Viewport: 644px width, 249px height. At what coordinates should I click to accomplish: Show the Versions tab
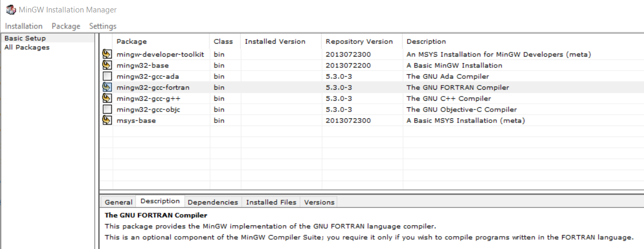click(x=319, y=202)
